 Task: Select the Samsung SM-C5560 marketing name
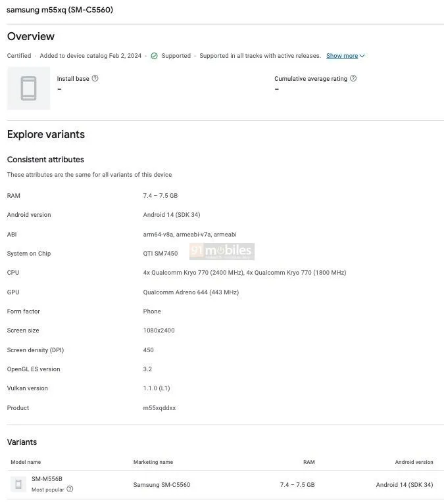click(x=162, y=485)
